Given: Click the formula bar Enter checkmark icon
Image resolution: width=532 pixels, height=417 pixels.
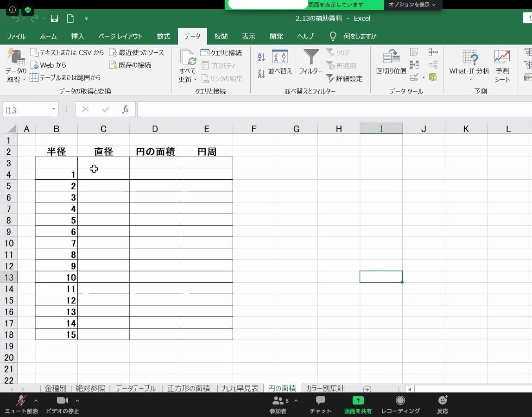Looking at the screenshot, I should [x=106, y=109].
